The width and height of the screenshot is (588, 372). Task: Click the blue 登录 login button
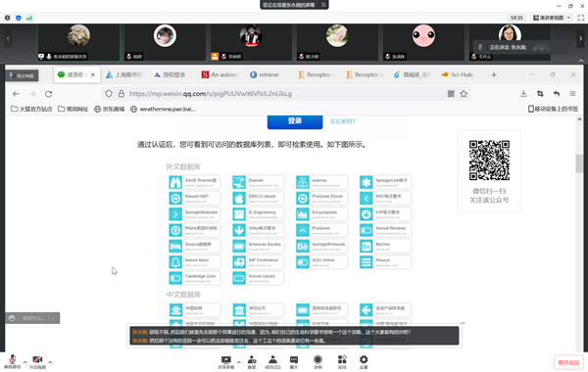click(295, 121)
